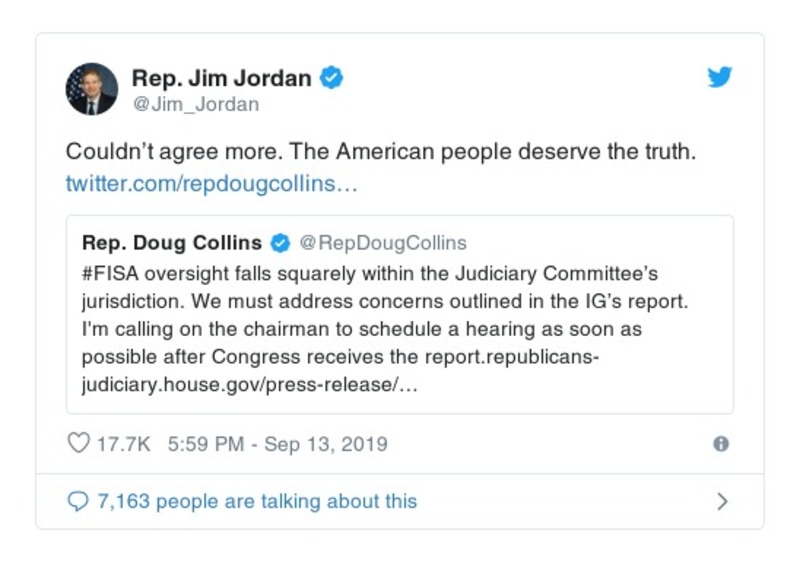Open the twitter.com/repdougcollins… link
This screenshot has height=562, width=800.
pyautogui.click(x=211, y=185)
